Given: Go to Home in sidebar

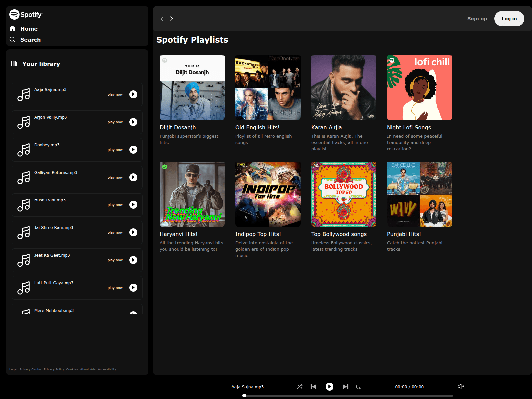Looking at the screenshot, I should (x=24, y=29).
